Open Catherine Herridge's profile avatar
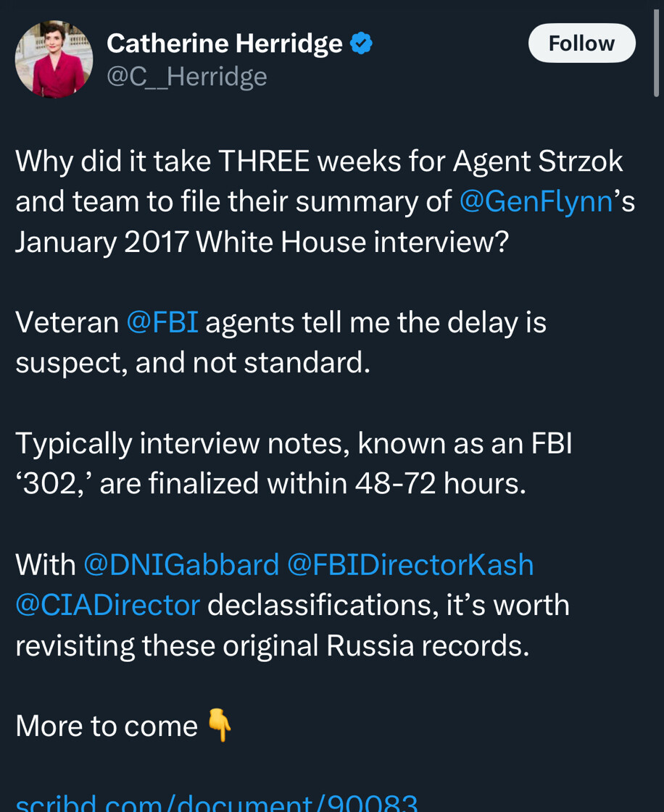 pyautogui.click(x=54, y=59)
